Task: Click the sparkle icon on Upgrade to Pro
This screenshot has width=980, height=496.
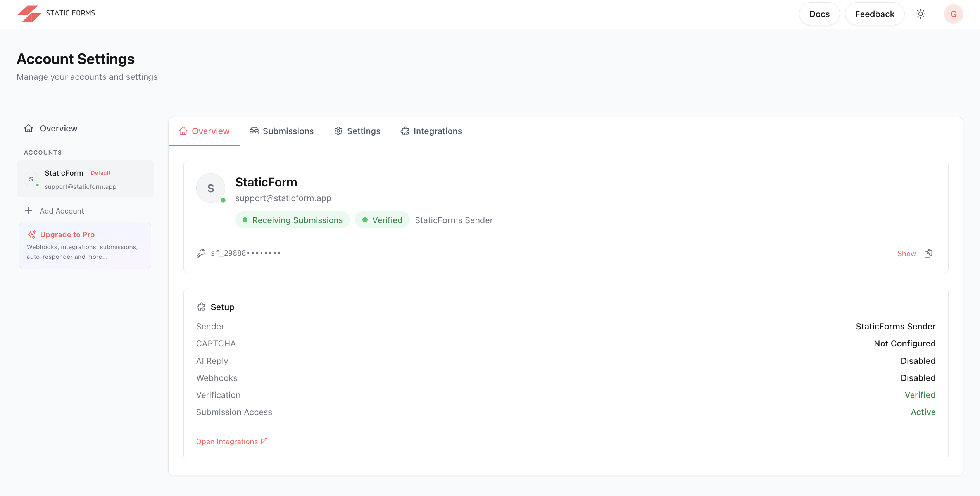Action: (x=32, y=234)
